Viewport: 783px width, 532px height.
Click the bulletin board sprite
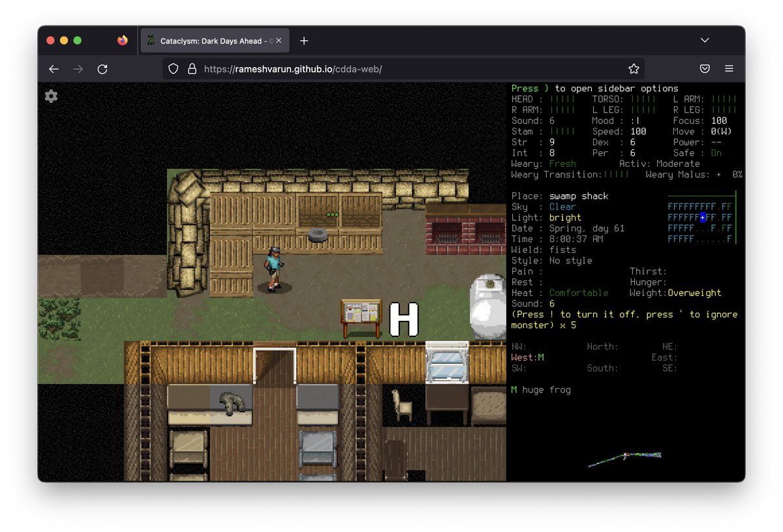coord(361,318)
